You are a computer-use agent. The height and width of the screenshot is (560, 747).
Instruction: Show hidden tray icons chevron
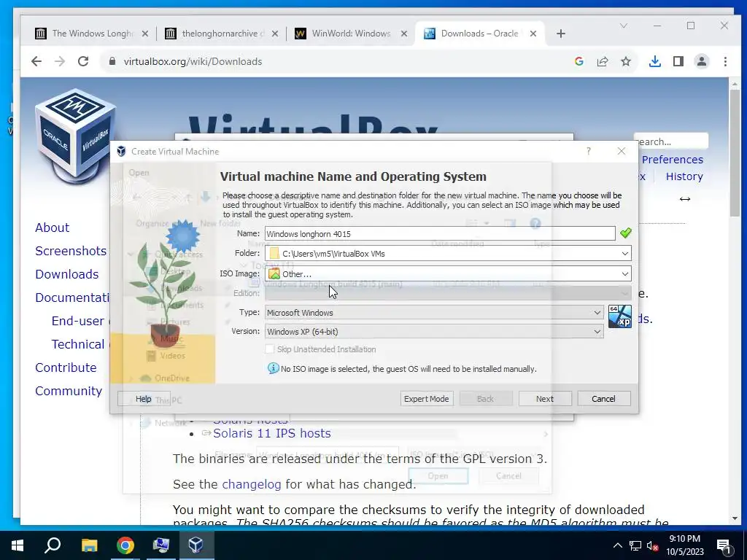pos(617,545)
